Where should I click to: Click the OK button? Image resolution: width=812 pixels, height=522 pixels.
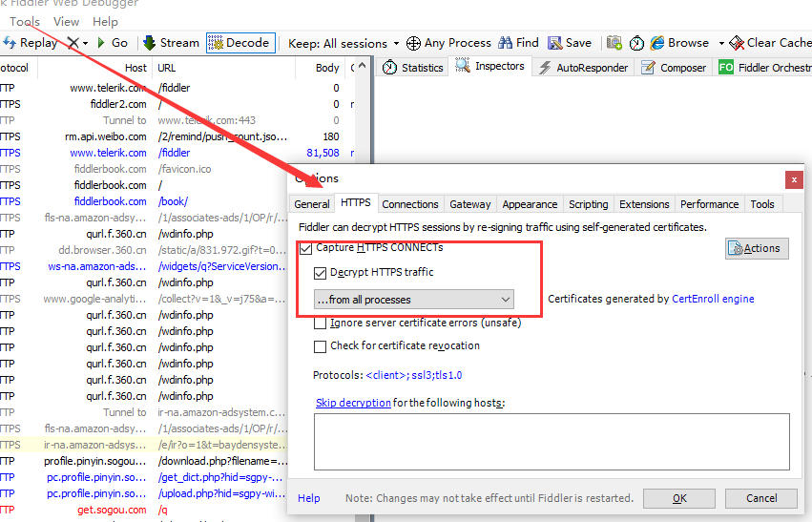coord(679,498)
